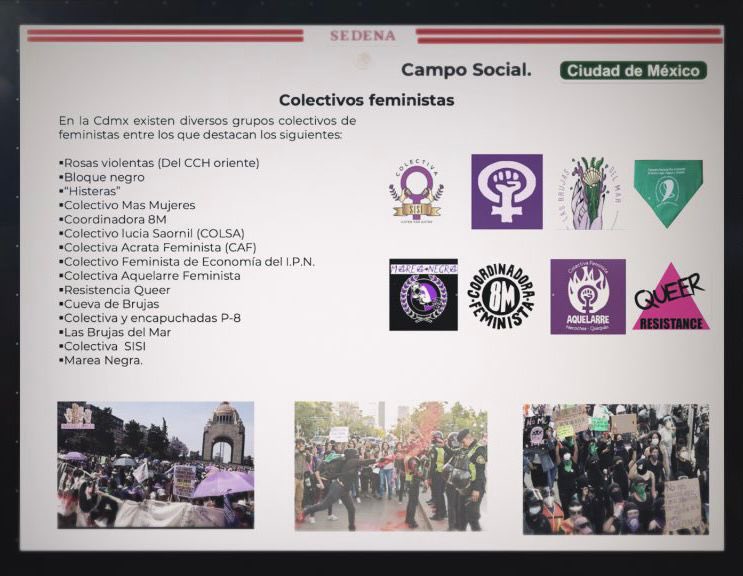Click the SEDENA header title
Image resolution: width=743 pixels, height=576 pixels.
point(362,36)
